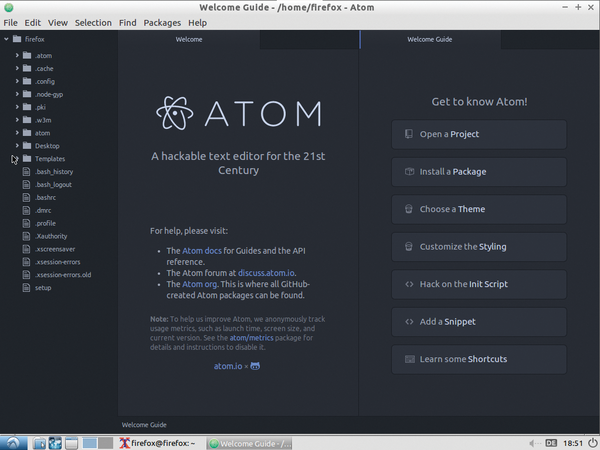
Task: Click the Customize the Styling bucket icon
Action: (408, 246)
